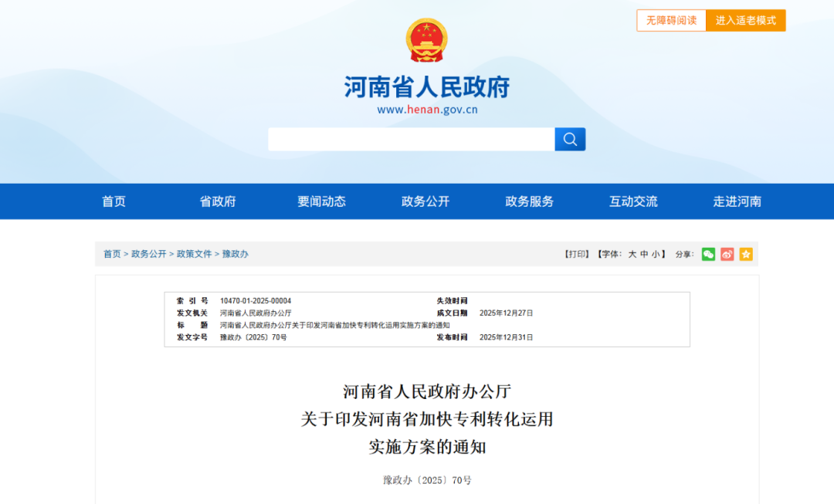Click the national emblem site logo
The height and width of the screenshot is (504, 834).
pyautogui.click(x=425, y=40)
